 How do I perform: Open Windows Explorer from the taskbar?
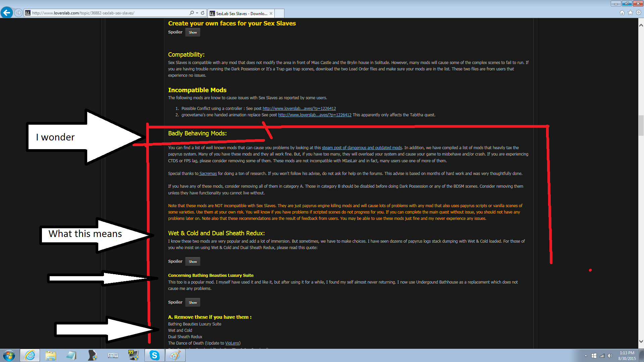(51, 355)
